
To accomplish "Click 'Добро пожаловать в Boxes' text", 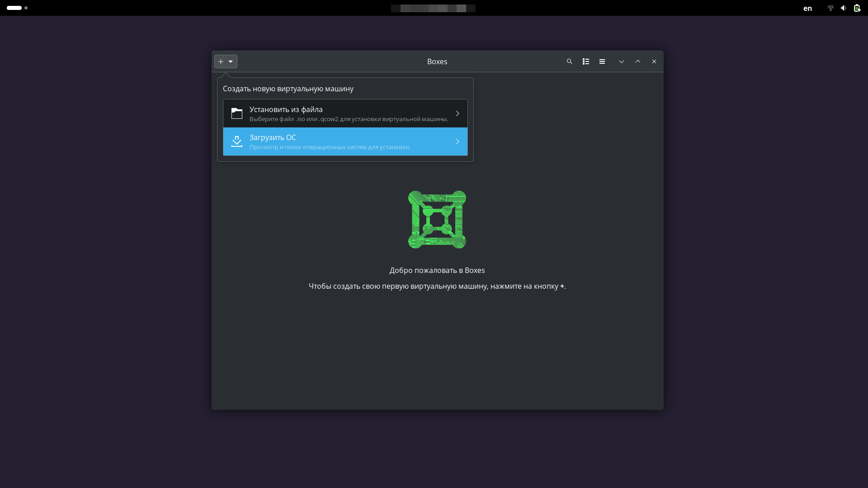I will pyautogui.click(x=437, y=270).
